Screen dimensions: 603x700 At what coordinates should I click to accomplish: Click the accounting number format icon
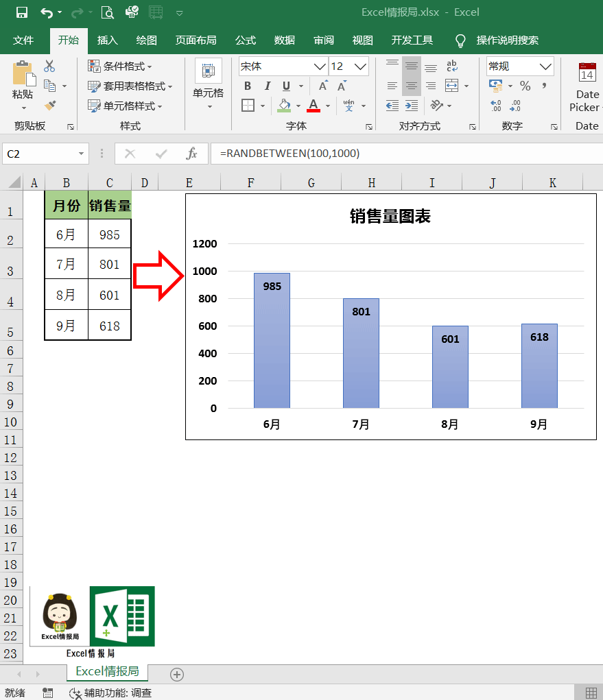pos(496,86)
